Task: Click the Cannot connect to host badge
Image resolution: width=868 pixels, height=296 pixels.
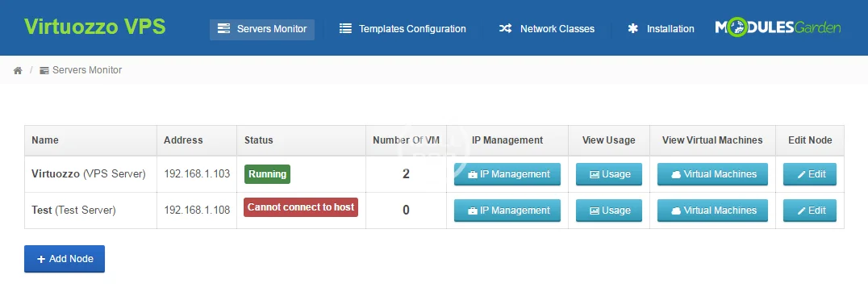Action: coord(301,207)
